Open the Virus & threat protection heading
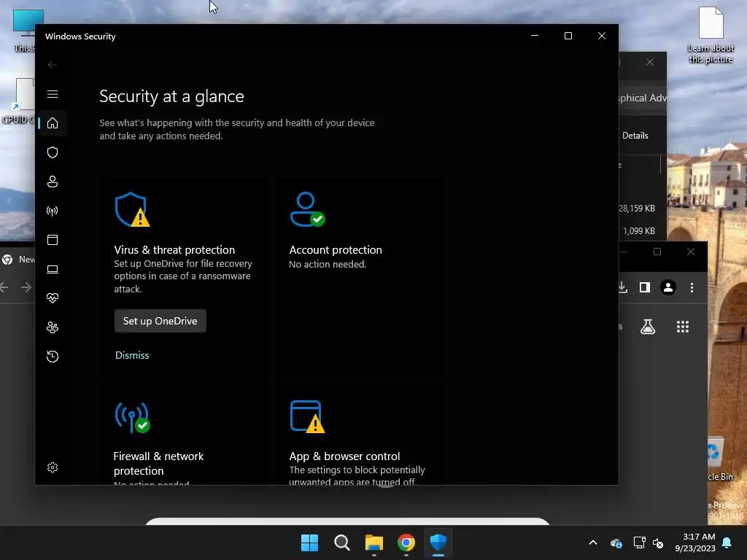The width and height of the screenshot is (747, 560). (174, 250)
